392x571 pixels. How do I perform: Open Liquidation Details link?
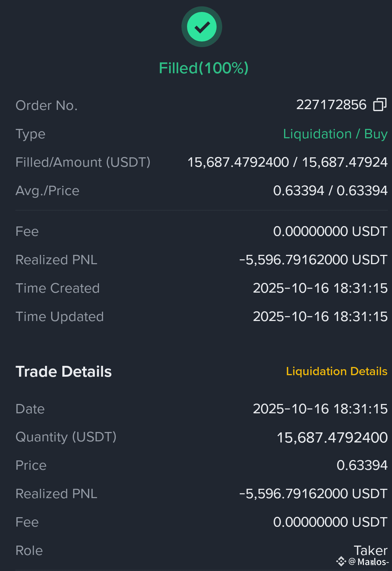[336, 371]
